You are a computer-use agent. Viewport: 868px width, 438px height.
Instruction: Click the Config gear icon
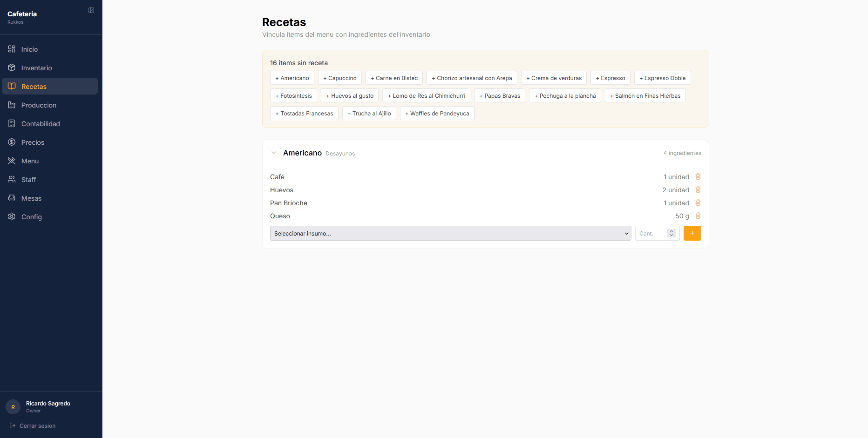(x=12, y=217)
